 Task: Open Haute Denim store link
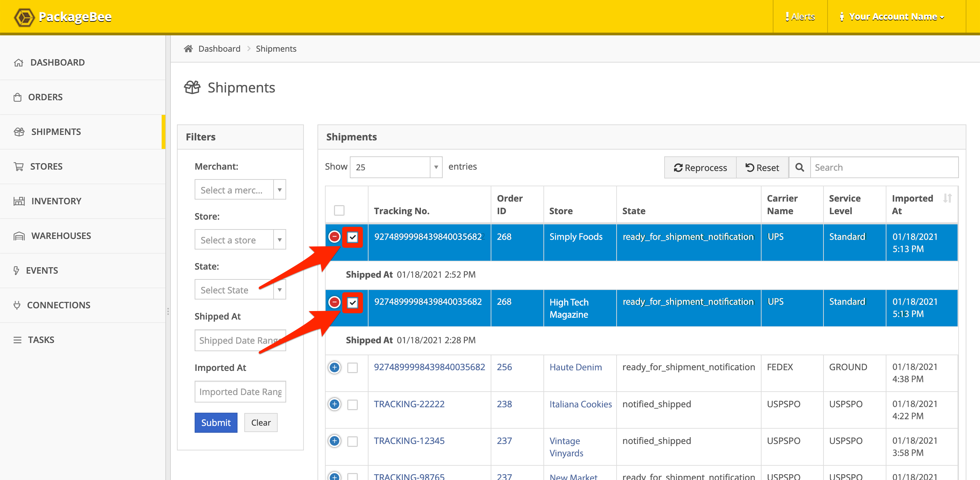(x=575, y=367)
